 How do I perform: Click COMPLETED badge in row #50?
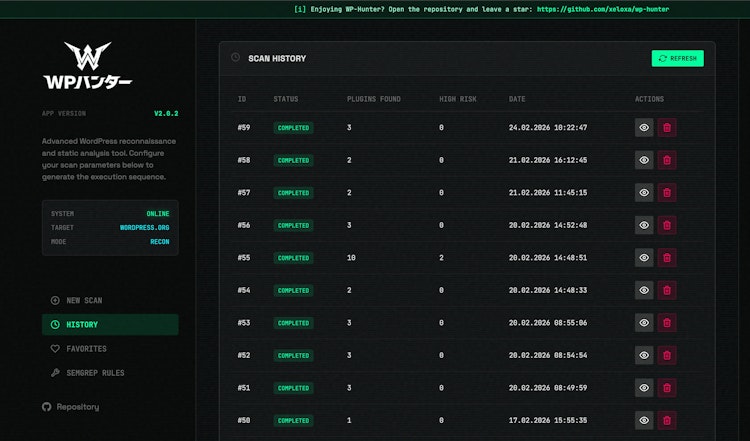[293, 420]
